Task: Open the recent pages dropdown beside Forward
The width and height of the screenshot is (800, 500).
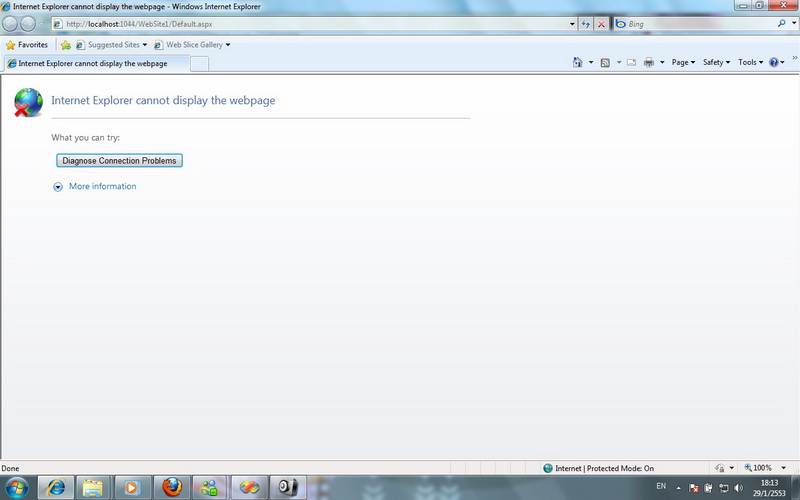Action: click(42, 24)
